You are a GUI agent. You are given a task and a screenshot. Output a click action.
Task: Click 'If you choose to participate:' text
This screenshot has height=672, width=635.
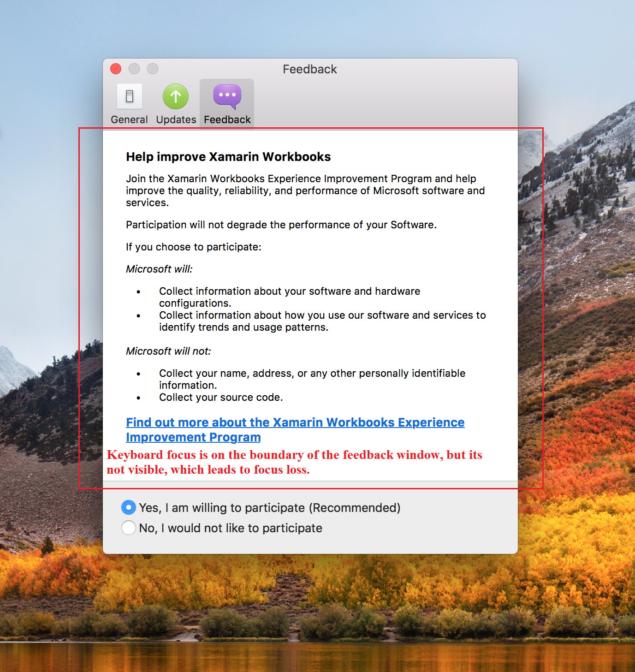click(x=194, y=247)
